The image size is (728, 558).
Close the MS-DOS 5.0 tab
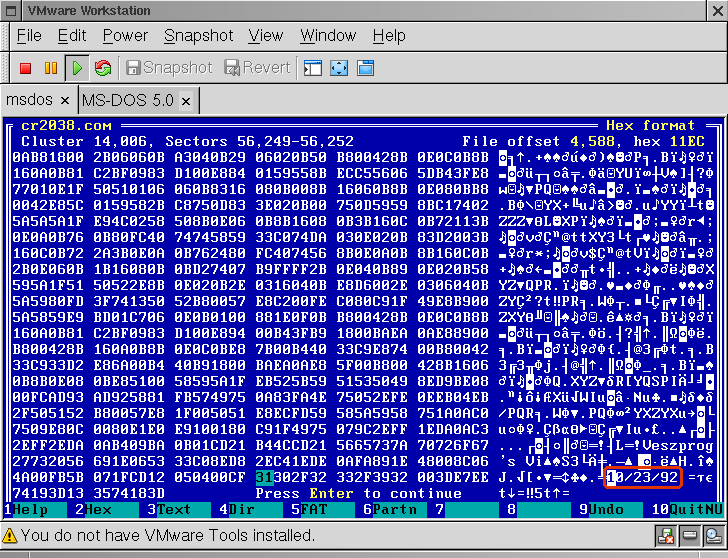[186, 101]
